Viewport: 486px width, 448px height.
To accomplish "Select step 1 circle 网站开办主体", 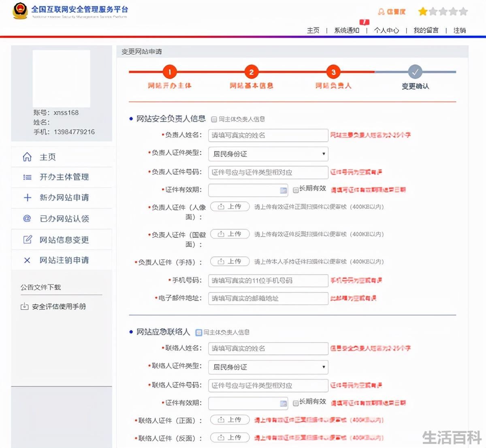I will point(170,72).
